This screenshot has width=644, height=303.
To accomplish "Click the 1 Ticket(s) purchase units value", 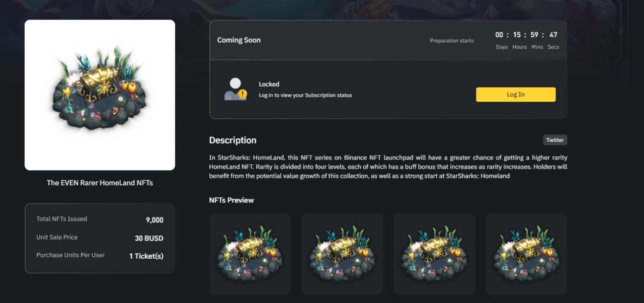I will point(146,256).
